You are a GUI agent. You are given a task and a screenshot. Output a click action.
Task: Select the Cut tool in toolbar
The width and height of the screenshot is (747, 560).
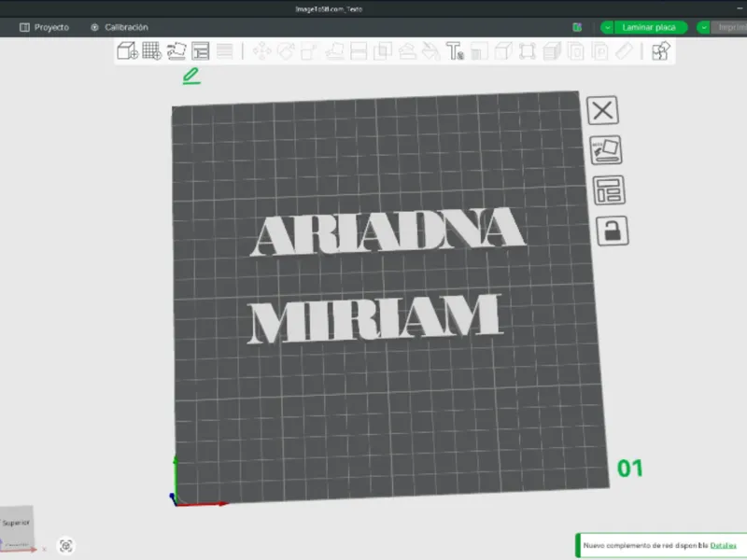coord(359,50)
